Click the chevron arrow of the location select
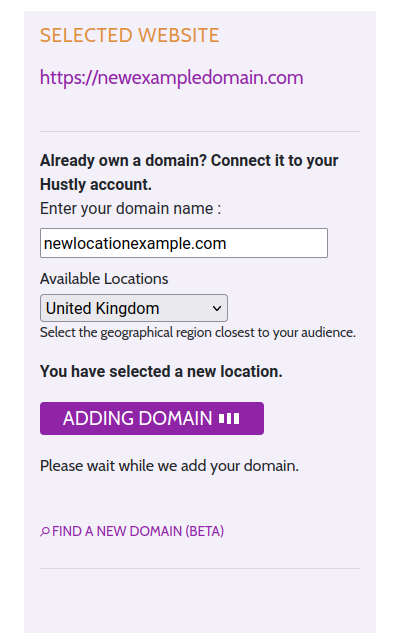The image size is (403, 644). click(217, 308)
